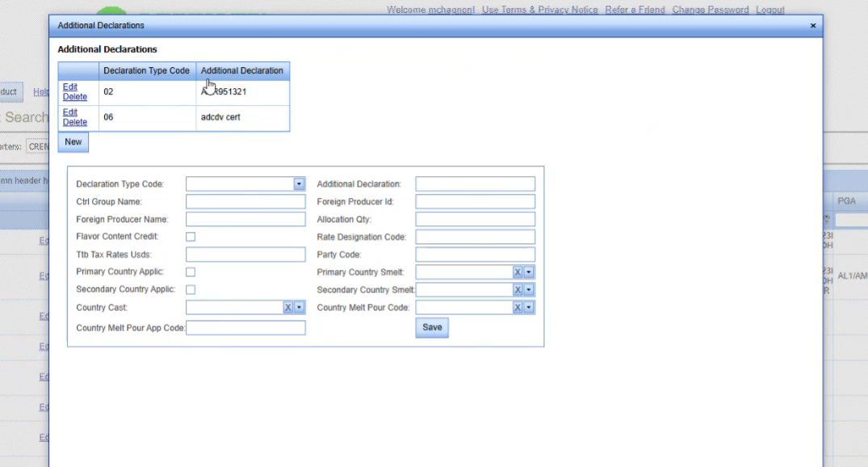Expand Primary Country Smelt dropdown arrow

[529, 272]
